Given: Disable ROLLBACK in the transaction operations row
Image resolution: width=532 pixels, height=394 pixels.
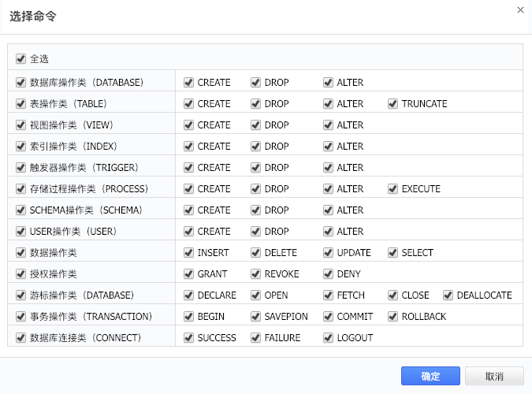Looking at the screenshot, I should tap(392, 316).
